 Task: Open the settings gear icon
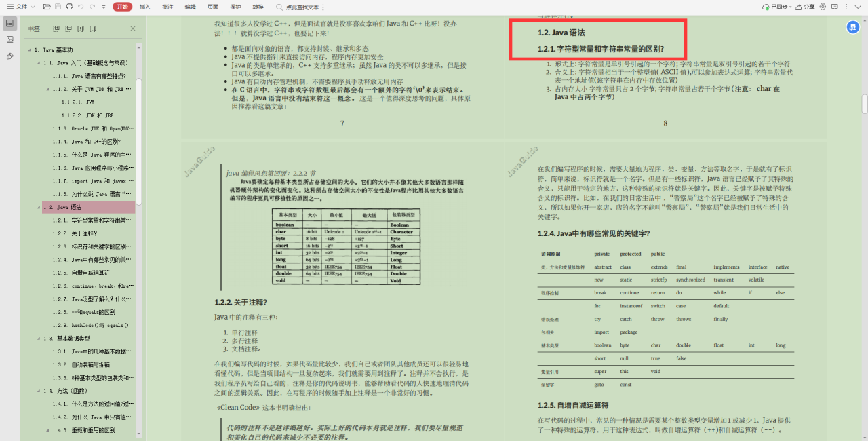pyautogui.click(x=823, y=7)
